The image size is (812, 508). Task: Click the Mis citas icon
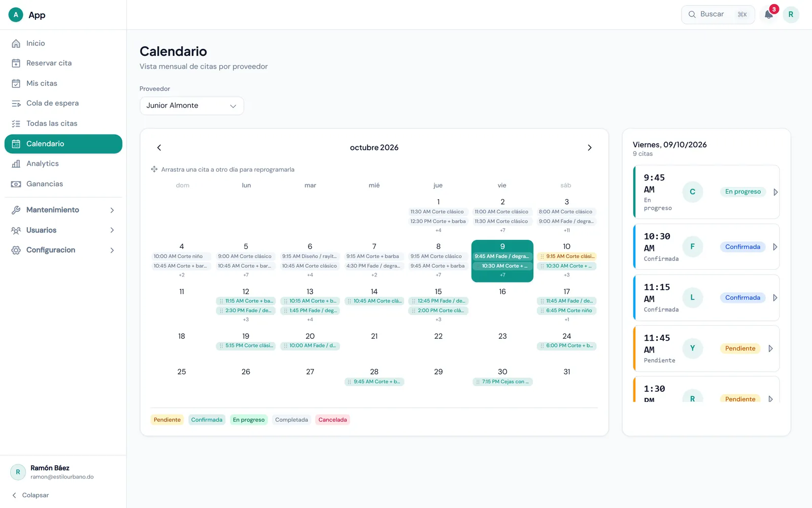16,83
